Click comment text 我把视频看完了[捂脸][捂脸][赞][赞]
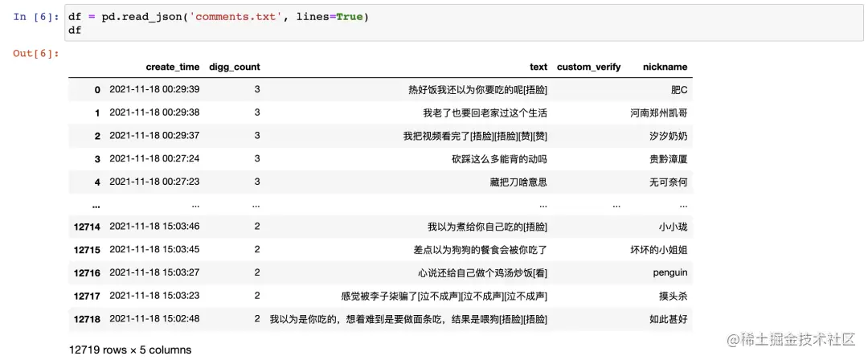868x360 pixels. pos(476,137)
